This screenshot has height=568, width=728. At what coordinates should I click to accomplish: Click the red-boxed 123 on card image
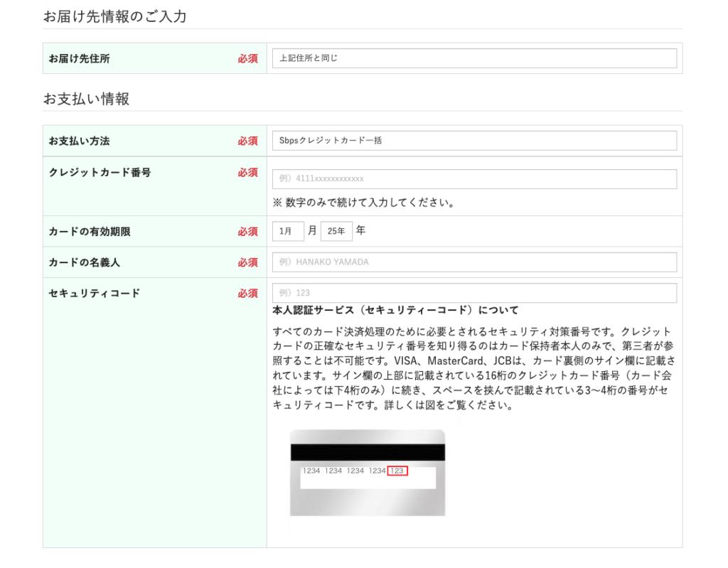pos(397,471)
